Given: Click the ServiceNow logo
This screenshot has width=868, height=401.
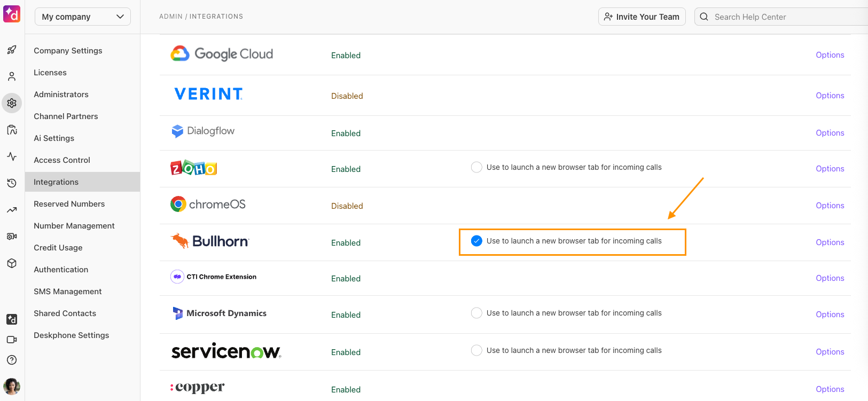Looking at the screenshot, I should 226,351.
